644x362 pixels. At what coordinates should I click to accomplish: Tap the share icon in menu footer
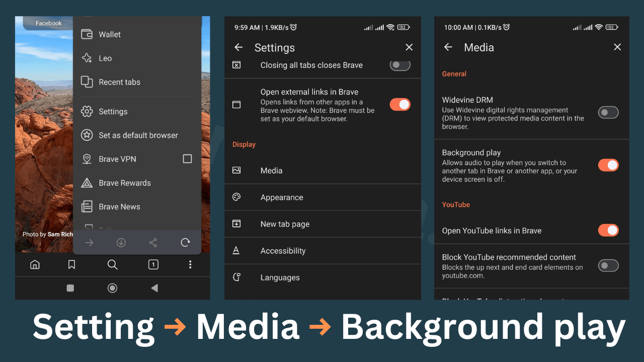click(x=153, y=243)
